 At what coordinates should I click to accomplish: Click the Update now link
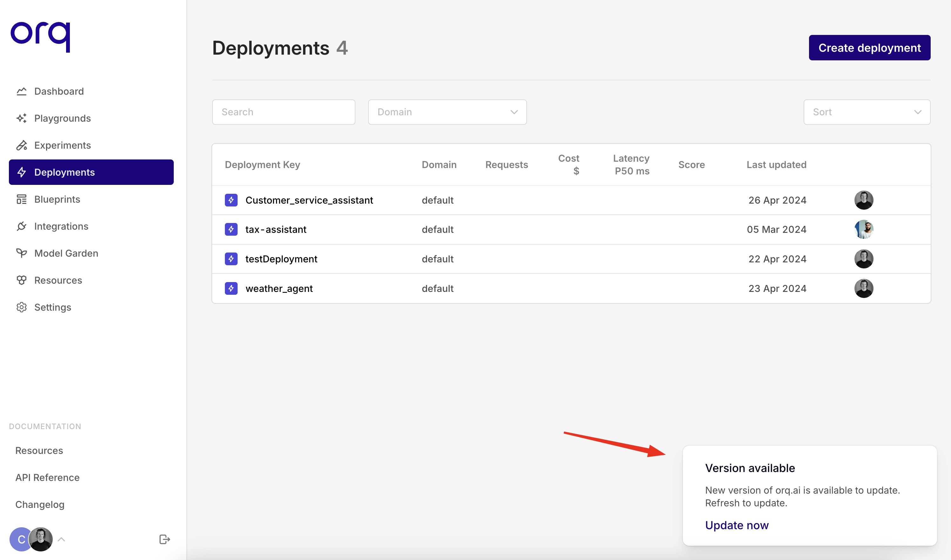click(737, 525)
